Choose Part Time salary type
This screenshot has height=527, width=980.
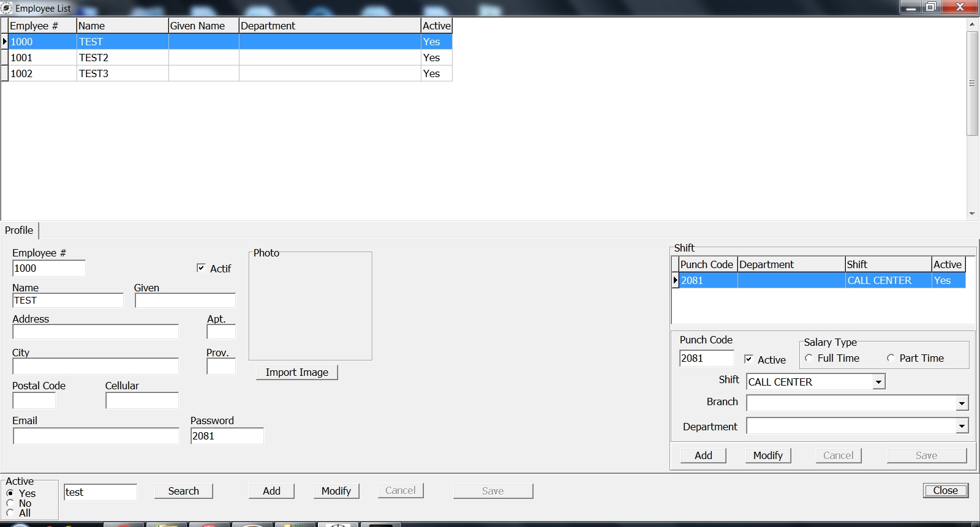click(891, 358)
